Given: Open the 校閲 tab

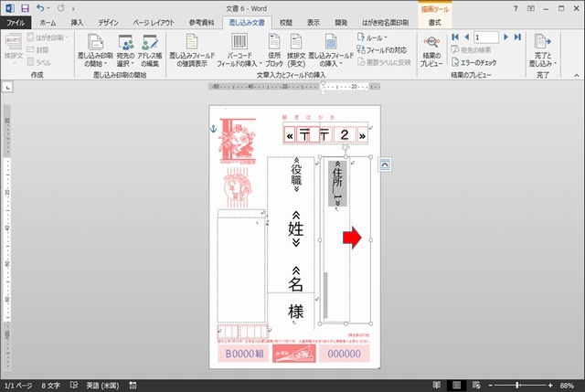Looking at the screenshot, I should [x=286, y=23].
